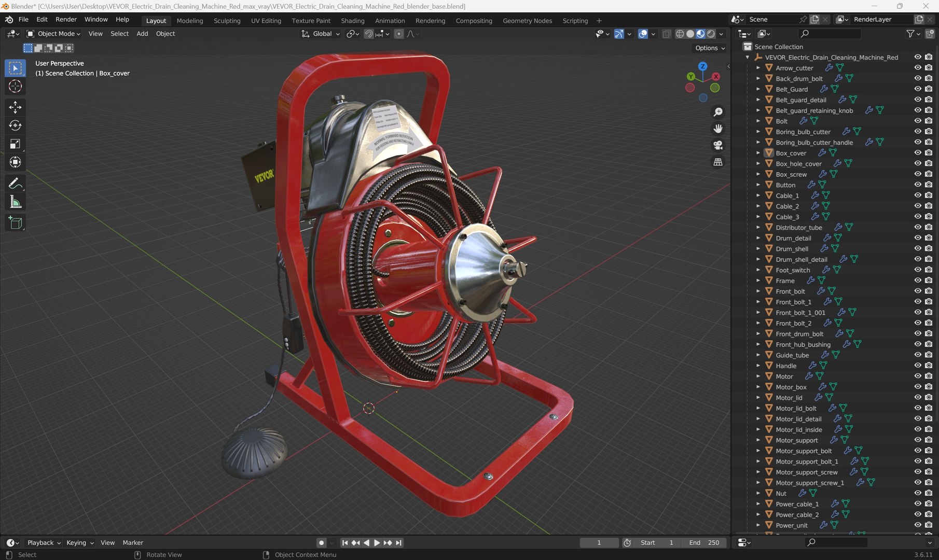The width and height of the screenshot is (939, 560).
Task: Switch to the Shading workspace tab
Action: click(353, 21)
